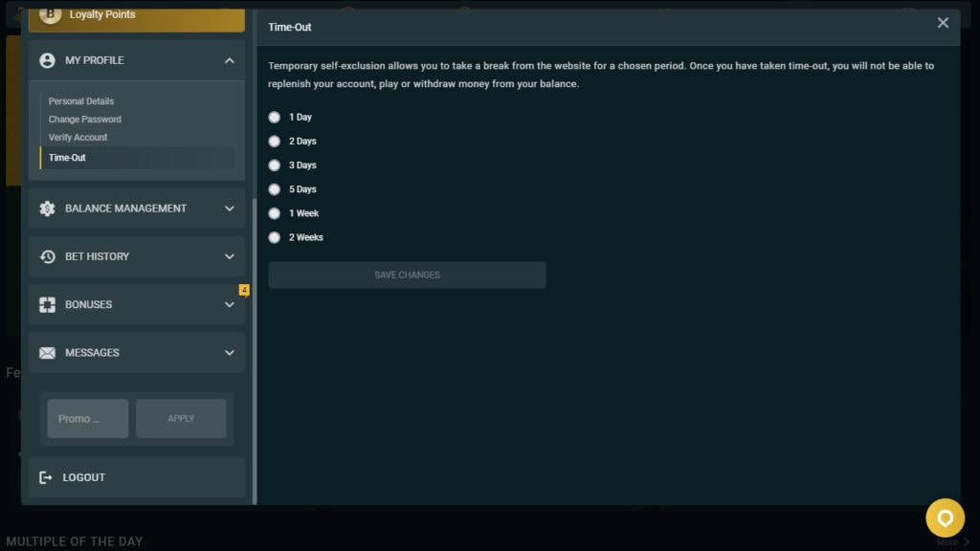Open Change Password
This screenshot has width=980, height=551.
[85, 120]
